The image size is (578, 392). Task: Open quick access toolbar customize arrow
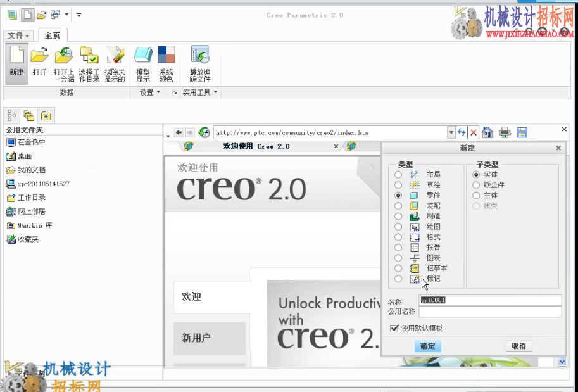click(79, 15)
